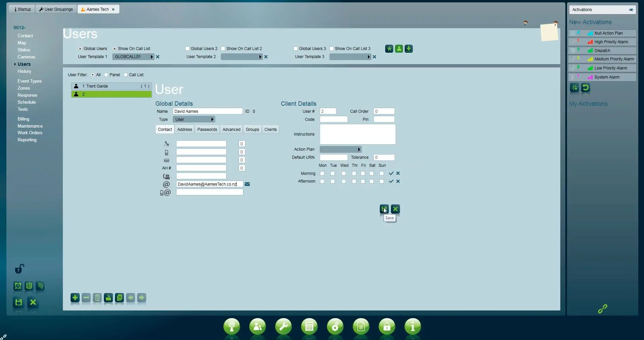Open the wrench tool in bottom dock
644x340 pixels.
point(283,327)
